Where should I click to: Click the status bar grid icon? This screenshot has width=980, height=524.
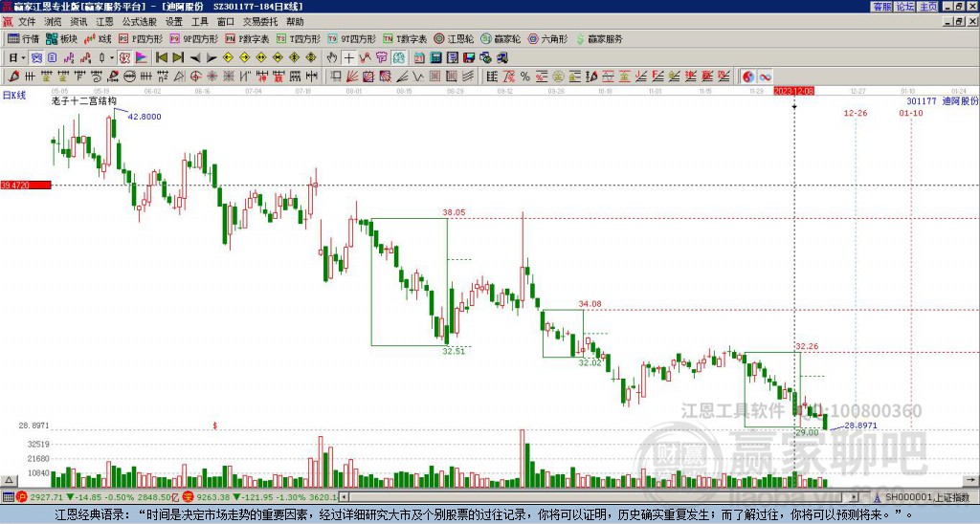tap(8, 497)
